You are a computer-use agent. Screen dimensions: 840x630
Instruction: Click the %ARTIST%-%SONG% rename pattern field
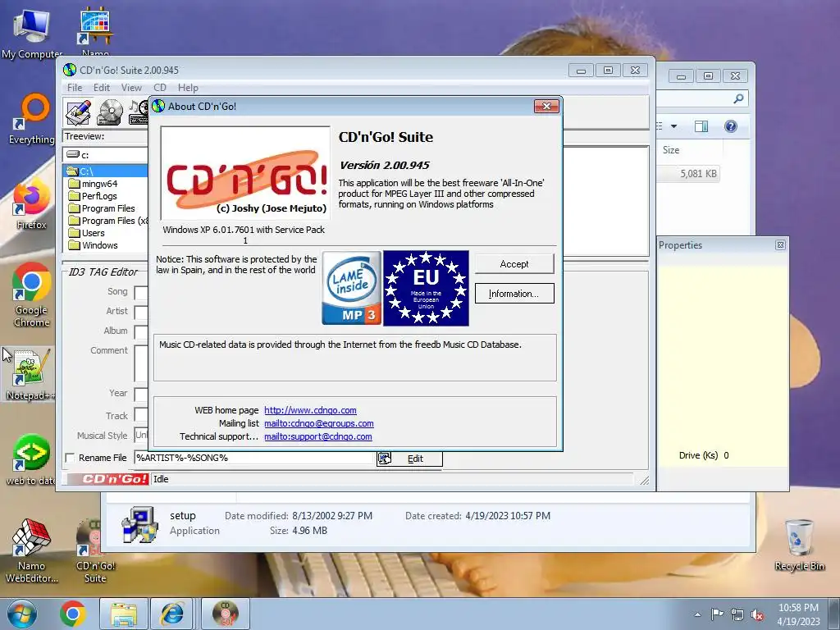[254, 458]
